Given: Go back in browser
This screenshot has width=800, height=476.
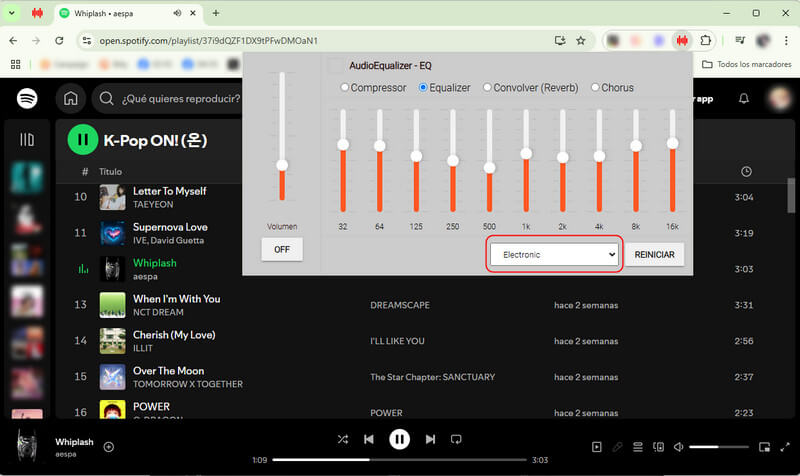Looking at the screenshot, I should click(13, 40).
